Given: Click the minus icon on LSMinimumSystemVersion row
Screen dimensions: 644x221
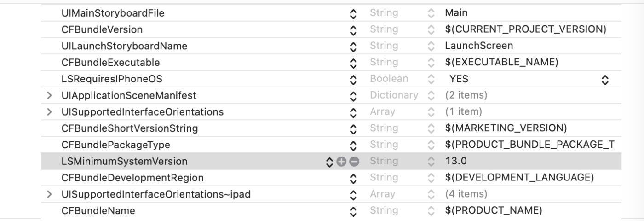Looking at the screenshot, I should point(354,161).
